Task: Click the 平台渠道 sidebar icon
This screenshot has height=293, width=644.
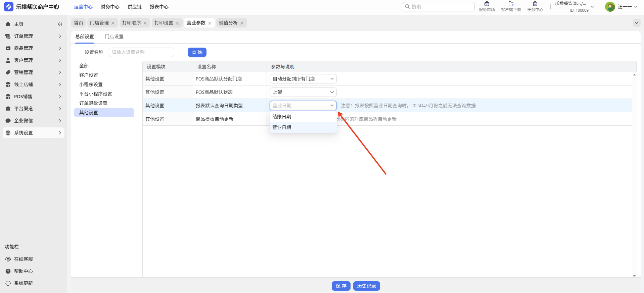Action: (8, 109)
